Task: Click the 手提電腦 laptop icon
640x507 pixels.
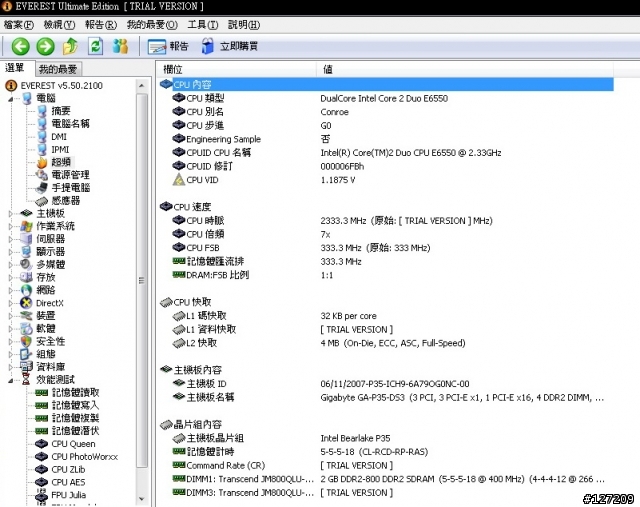Action: point(42,188)
